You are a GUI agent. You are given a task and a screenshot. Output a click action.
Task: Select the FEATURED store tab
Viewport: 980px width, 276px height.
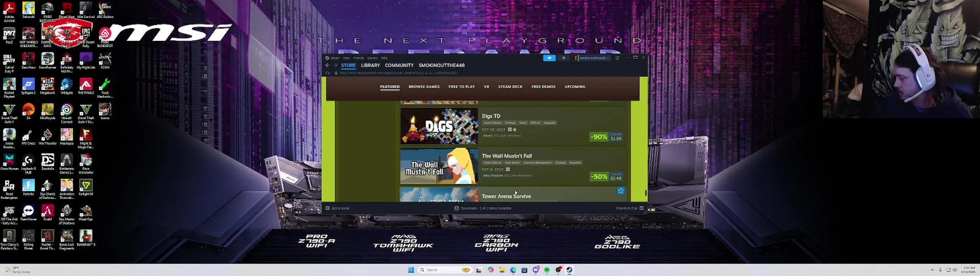[390, 87]
